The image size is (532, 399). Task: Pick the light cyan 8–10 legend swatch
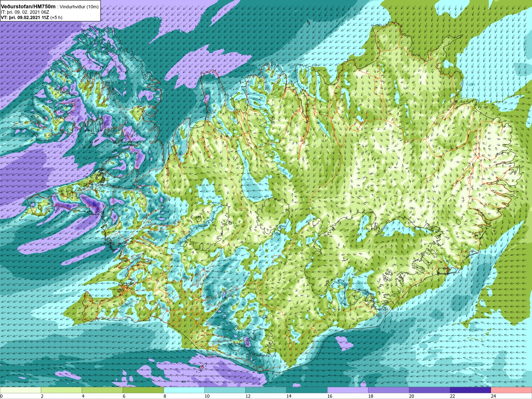(184, 390)
